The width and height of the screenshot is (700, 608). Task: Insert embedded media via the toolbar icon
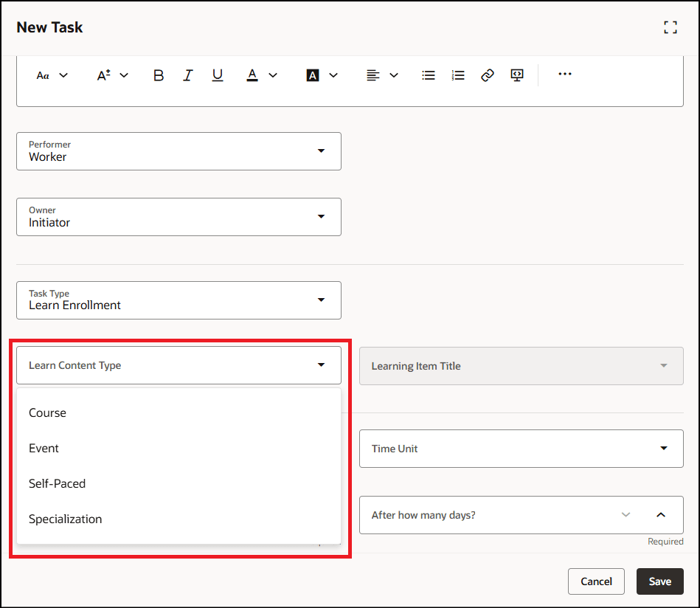click(x=516, y=75)
